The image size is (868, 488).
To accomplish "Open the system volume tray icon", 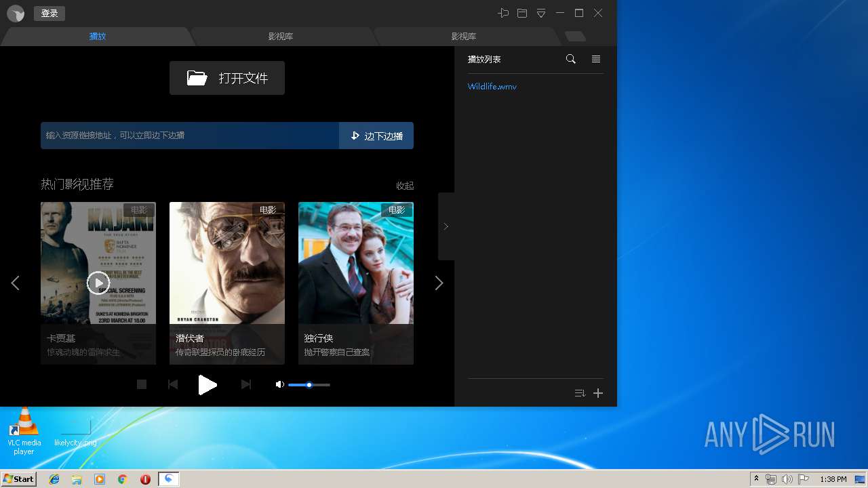I will [787, 479].
